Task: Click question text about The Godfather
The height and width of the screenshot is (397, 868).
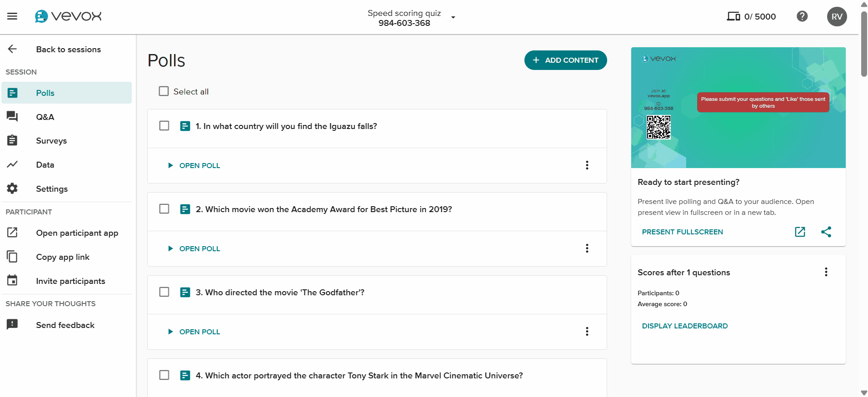Action: pos(280,293)
